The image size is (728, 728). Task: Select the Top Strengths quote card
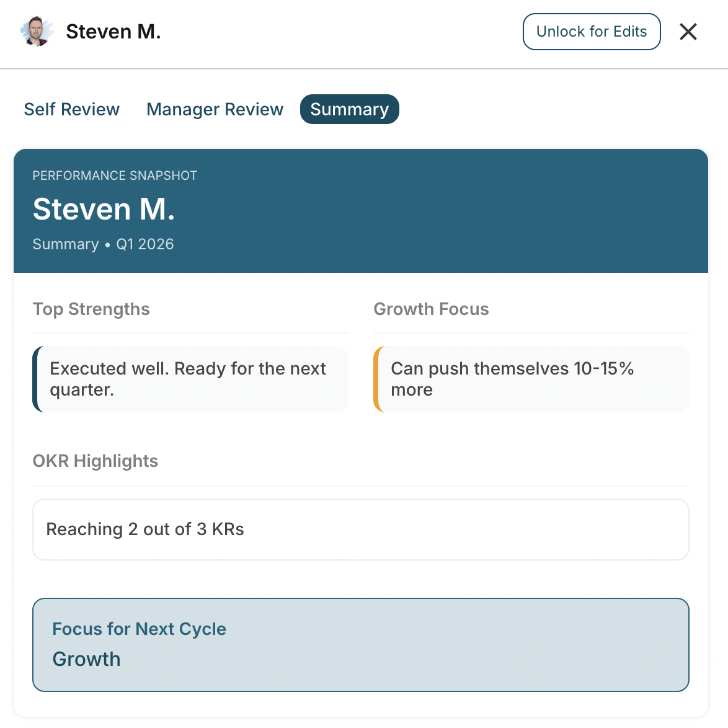click(190, 379)
